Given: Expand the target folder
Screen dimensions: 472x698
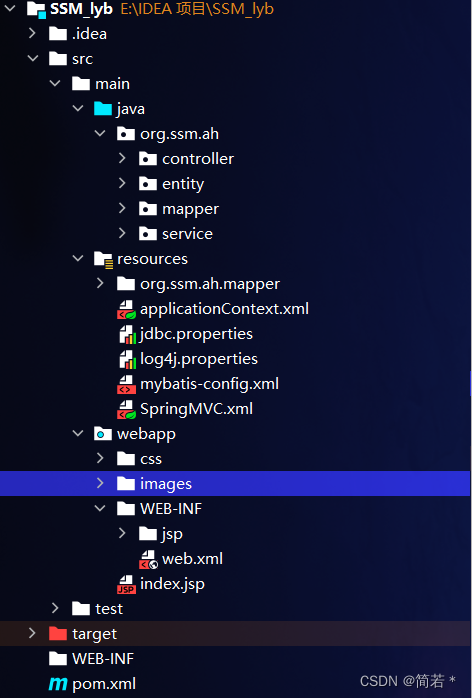Looking at the screenshot, I should point(32,633).
